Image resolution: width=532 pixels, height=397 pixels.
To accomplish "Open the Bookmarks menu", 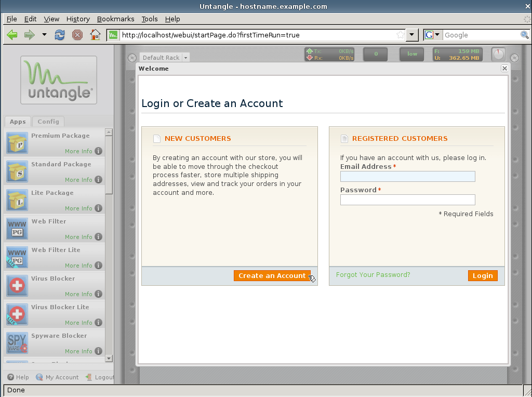I will pyautogui.click(x=116, y=19).
